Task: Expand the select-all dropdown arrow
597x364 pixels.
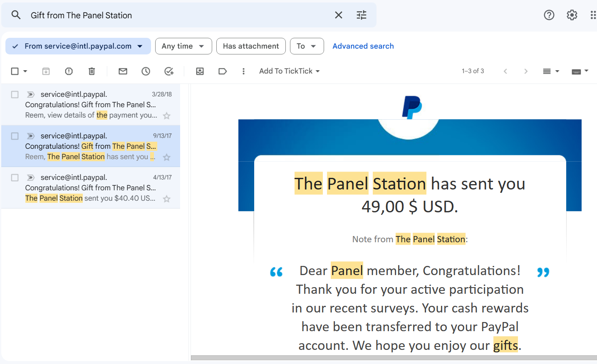Action: click(25, 71)
